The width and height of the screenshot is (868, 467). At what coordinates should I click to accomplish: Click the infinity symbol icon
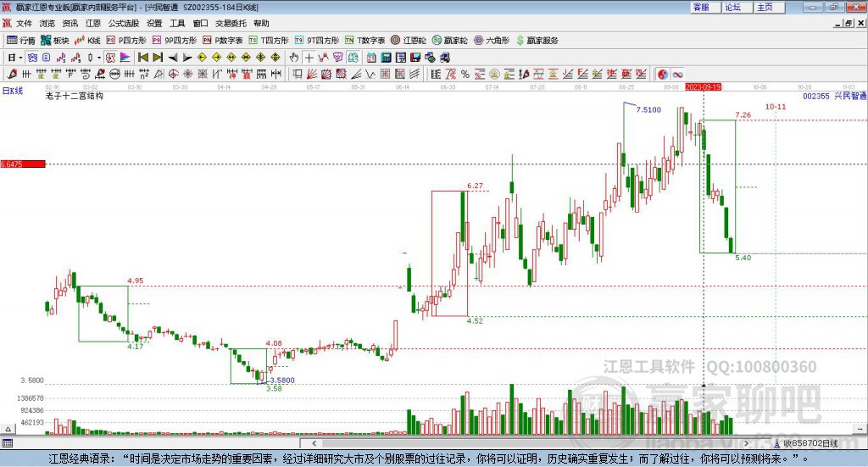coord(677,74)
